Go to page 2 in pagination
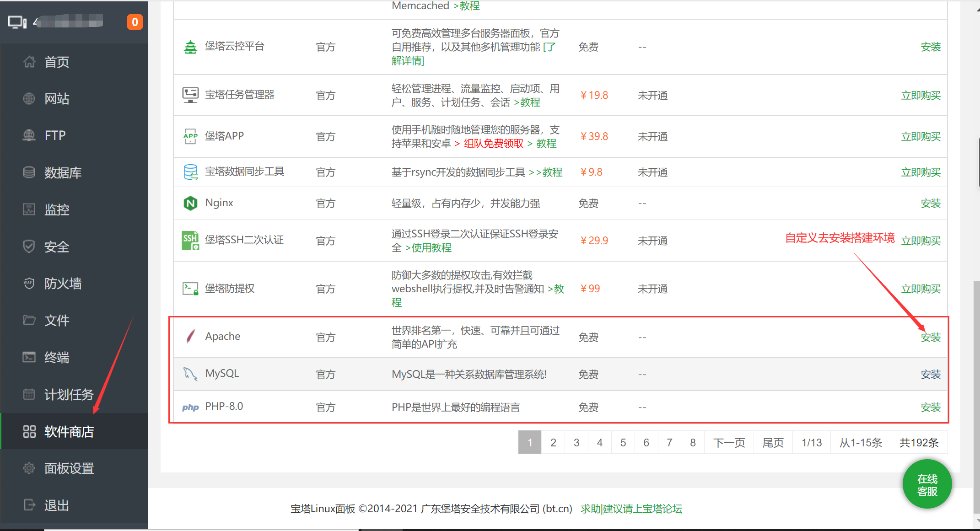This screenshot has height=531, width=980. [553, 442]
